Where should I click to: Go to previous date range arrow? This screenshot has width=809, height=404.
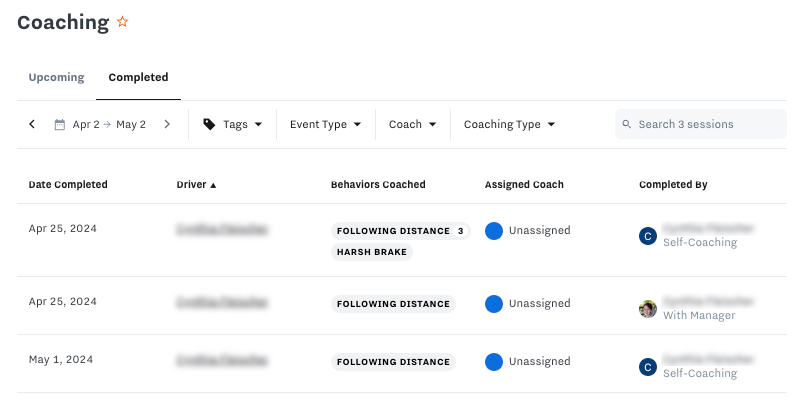32,124
